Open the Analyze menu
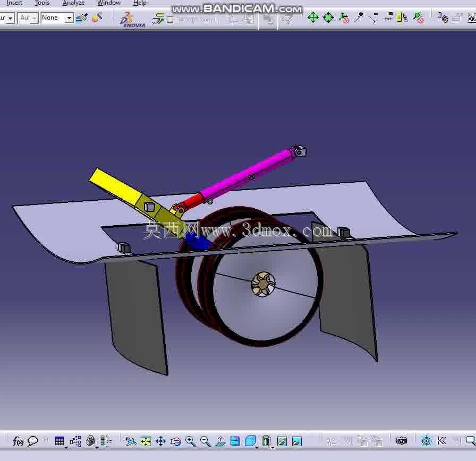The height and width of the screenshot is (461, 476). coord(73,3)
